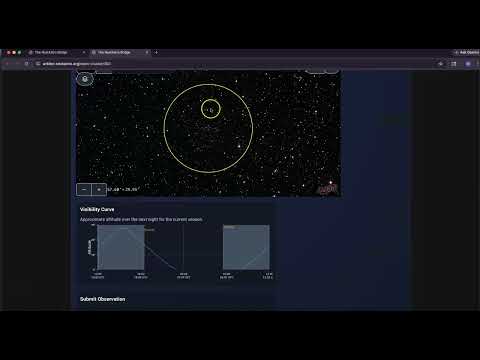Image resolution: width=480 pixels, height=360 pixels.
Task: Open a new browser tab
Action: (x=156, y=52)
